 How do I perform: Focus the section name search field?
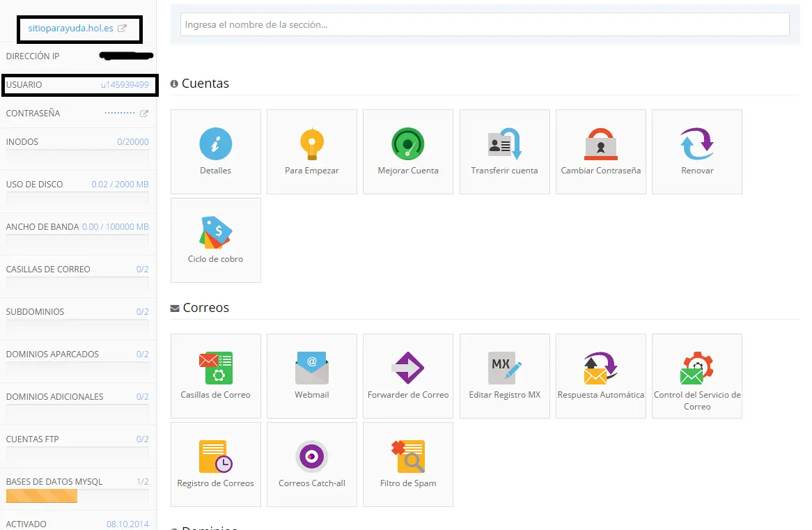[485, 24]
